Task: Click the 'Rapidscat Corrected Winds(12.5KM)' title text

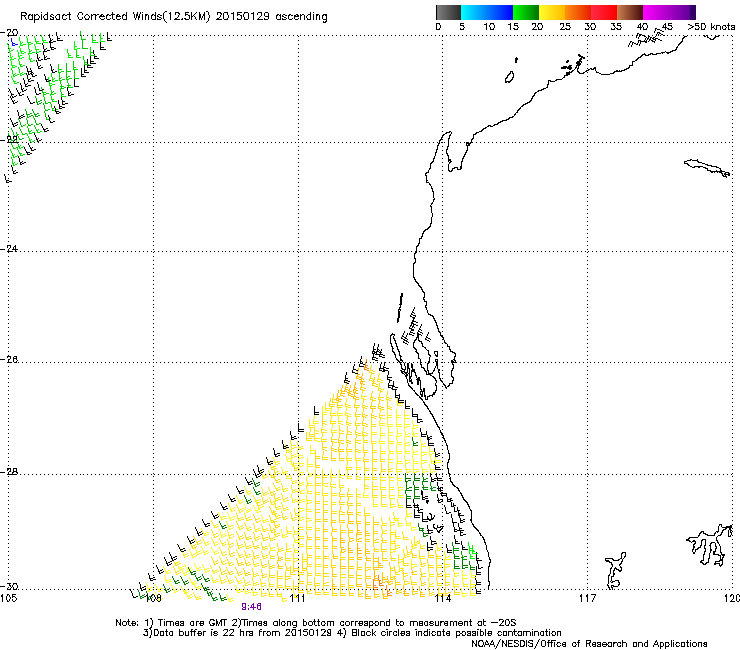Action: coord(115,17)
